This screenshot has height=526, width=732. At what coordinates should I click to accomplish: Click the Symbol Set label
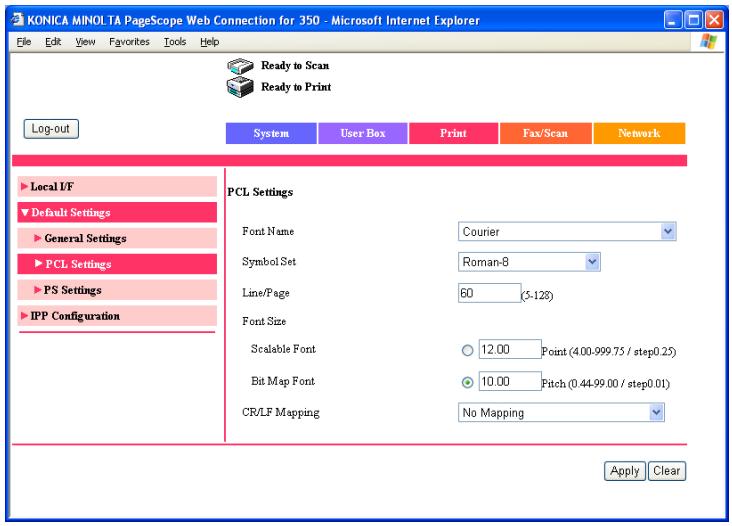click(269, 261)
